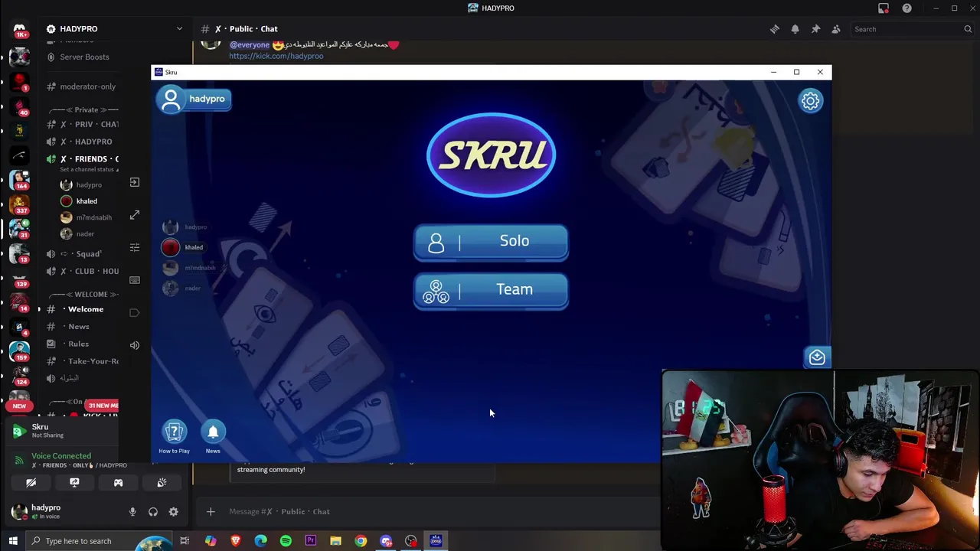Start a Team game
980x551 pixels.
coord(491,291)
